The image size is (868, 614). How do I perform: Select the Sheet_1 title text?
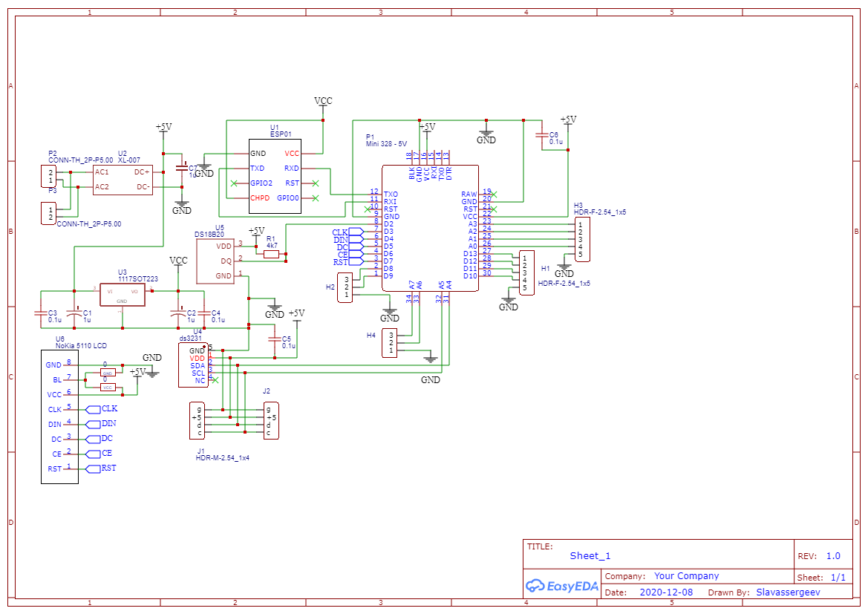tap(590, 556)
